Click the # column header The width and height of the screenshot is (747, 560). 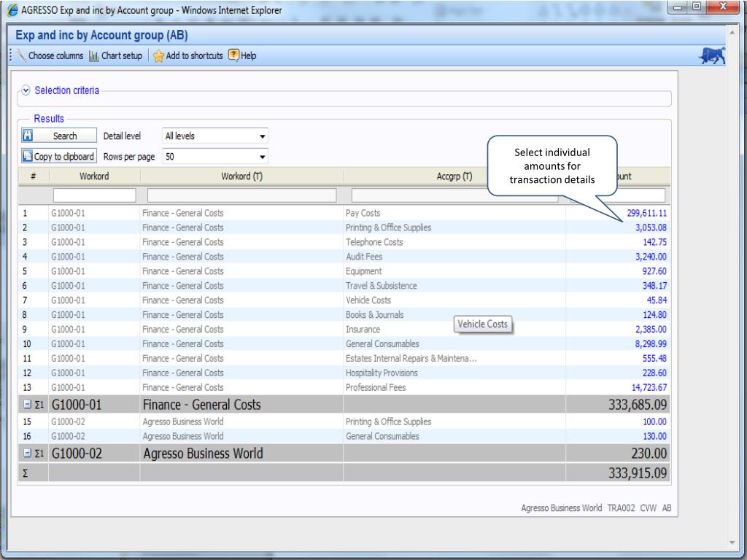pos(33,176)
